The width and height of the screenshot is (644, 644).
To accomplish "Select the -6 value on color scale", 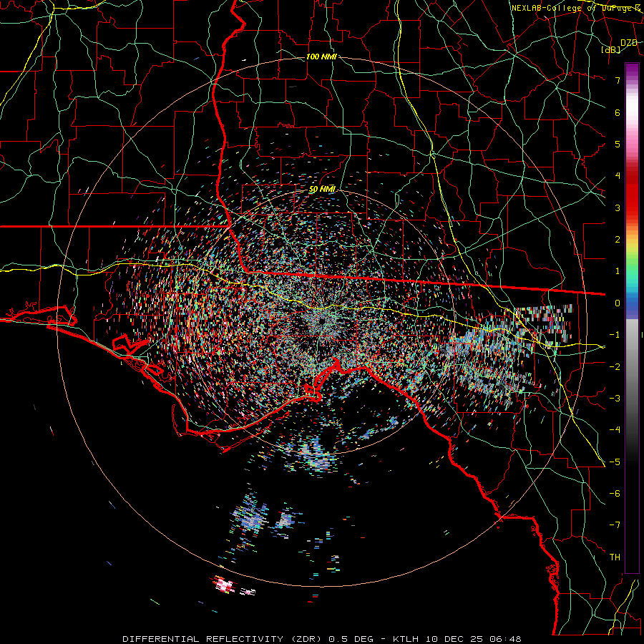I will click(x=615, y=494).
